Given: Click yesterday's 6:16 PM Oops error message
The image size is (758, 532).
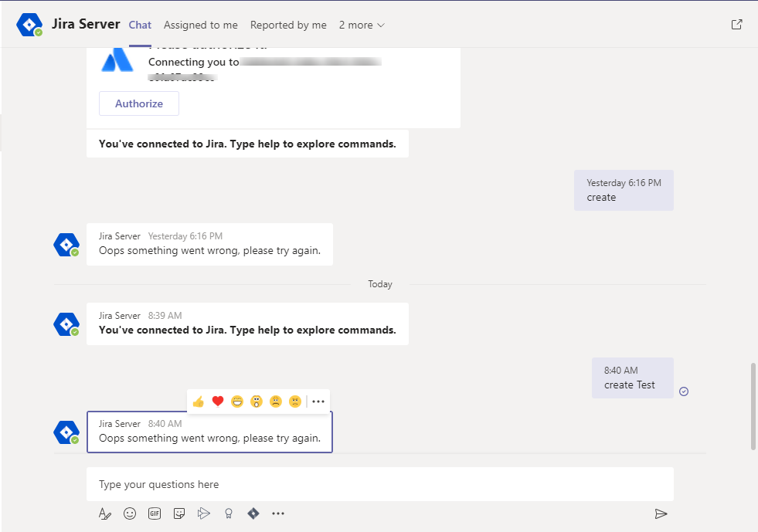Looking at the screenshot, I should click(210, 244).
